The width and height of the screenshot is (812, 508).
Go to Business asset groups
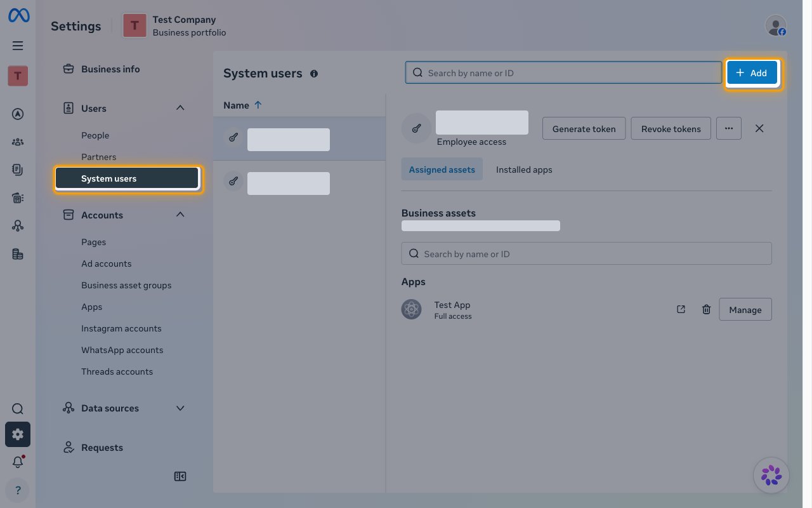coord(126,285)
